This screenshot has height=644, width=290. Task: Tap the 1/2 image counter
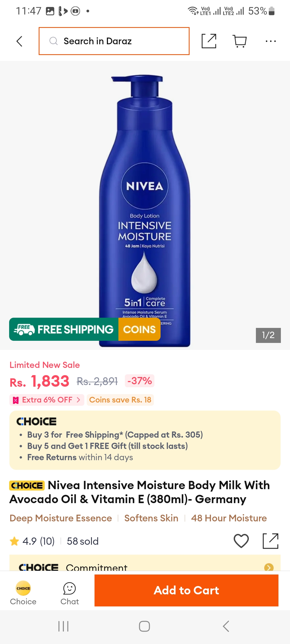point(268,335)
